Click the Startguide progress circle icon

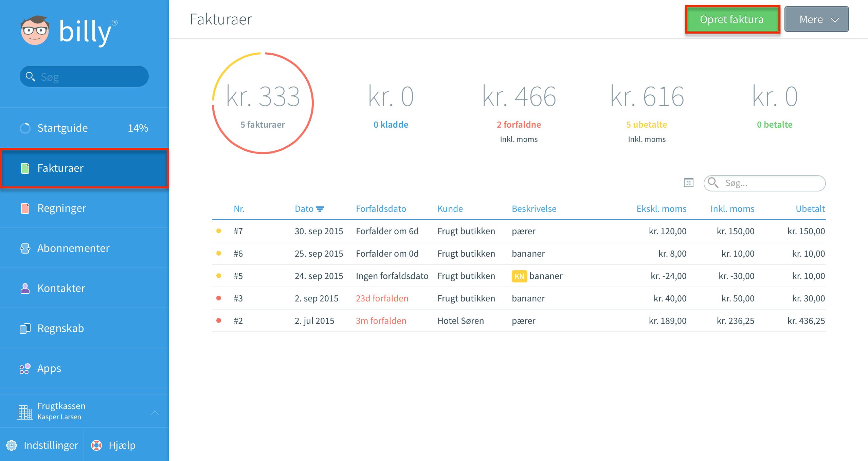tap(25, 128)
